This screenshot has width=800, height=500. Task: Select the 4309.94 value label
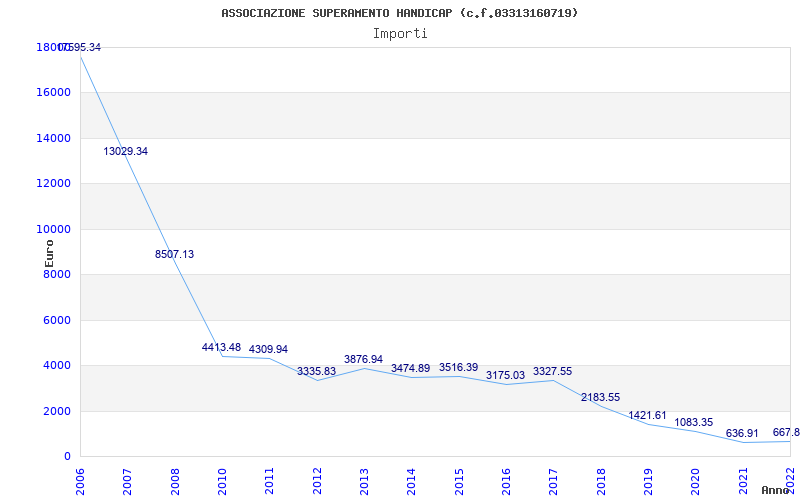(x=268, y=350)
